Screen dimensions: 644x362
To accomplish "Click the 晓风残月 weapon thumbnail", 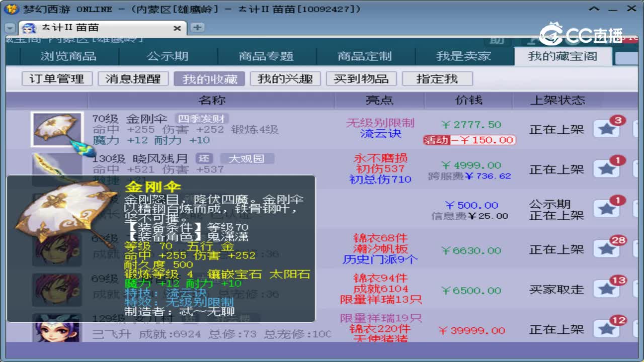I will click(x=57, y=163).
